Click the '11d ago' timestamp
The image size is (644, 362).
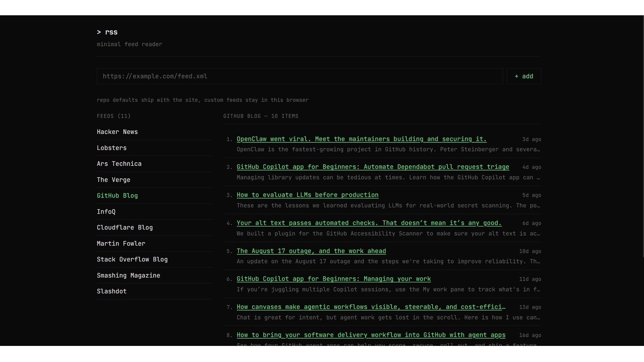(x=530, y=279)
